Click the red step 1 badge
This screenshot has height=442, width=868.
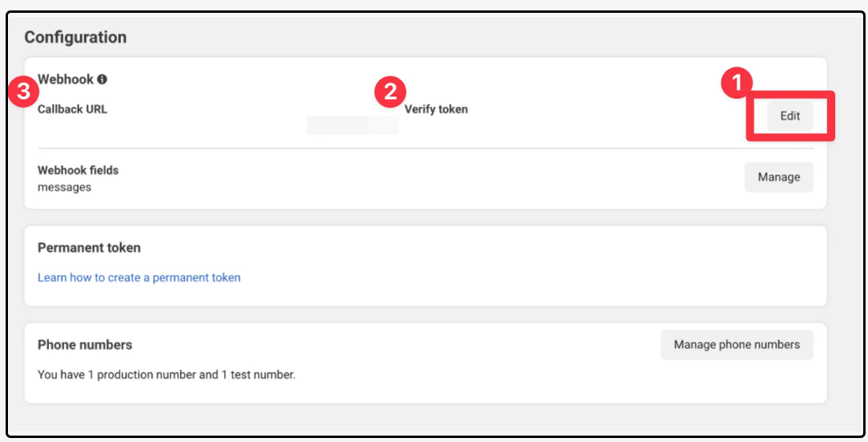point(737,83)
